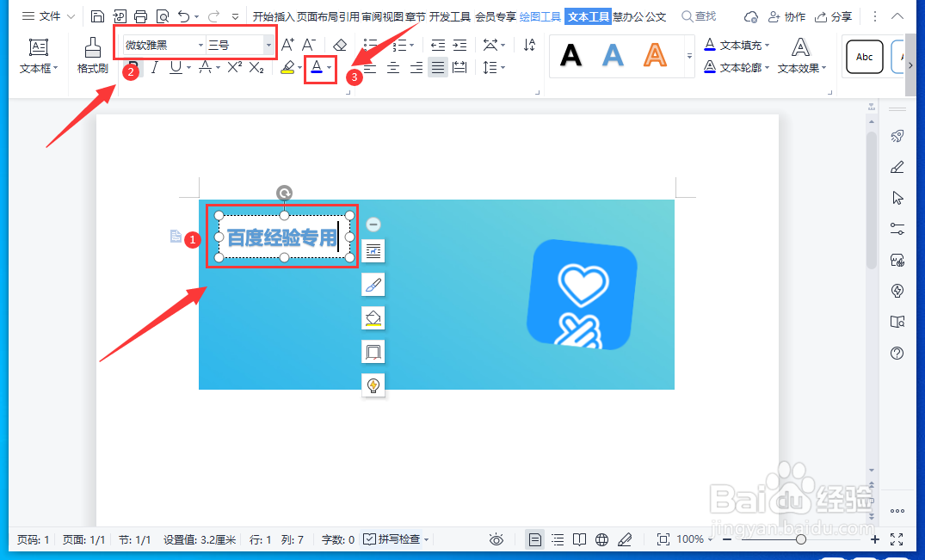
Task: Switch to the 绘图工具 tab
Action: 540,16
